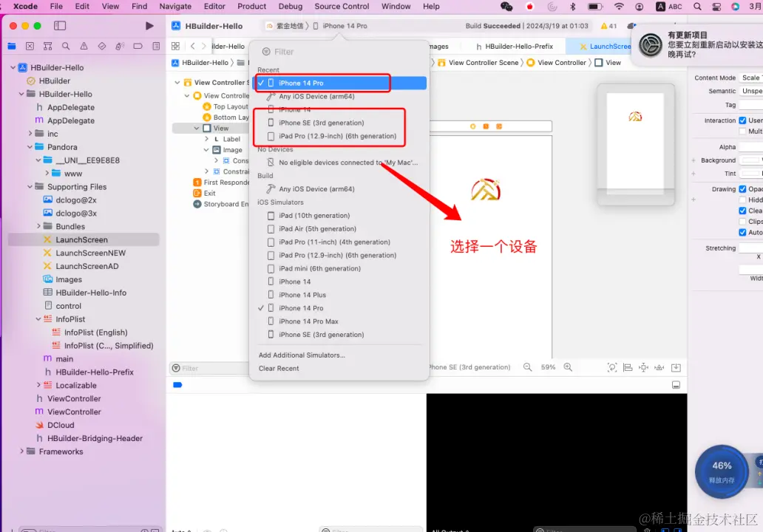Collapse the InfoPlist group

[38, 319]
